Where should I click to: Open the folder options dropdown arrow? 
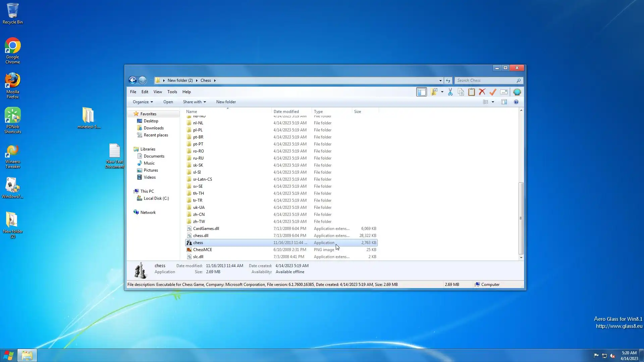pos(442,92)
